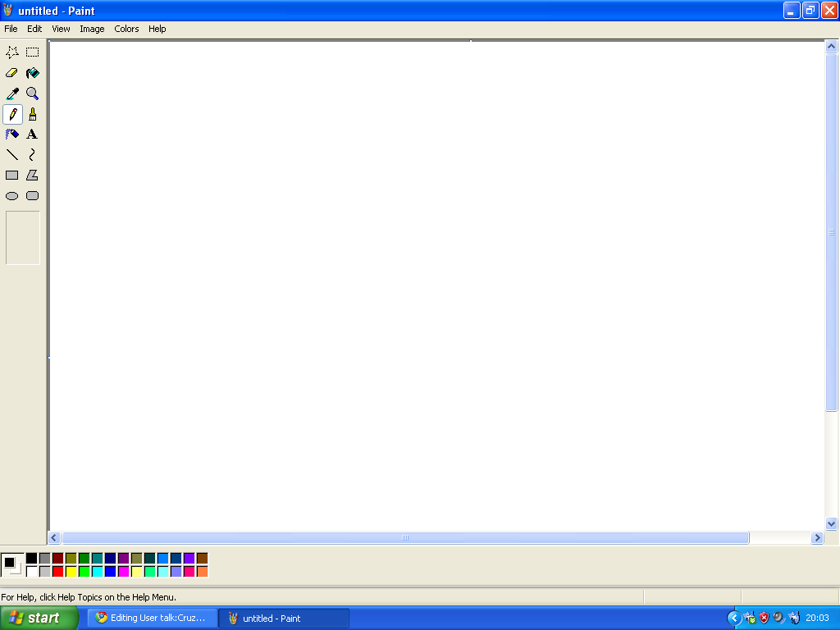Pick the Ellipse shape tool
The height and width of the screenshot is (630, 840).
click(12, 196)
